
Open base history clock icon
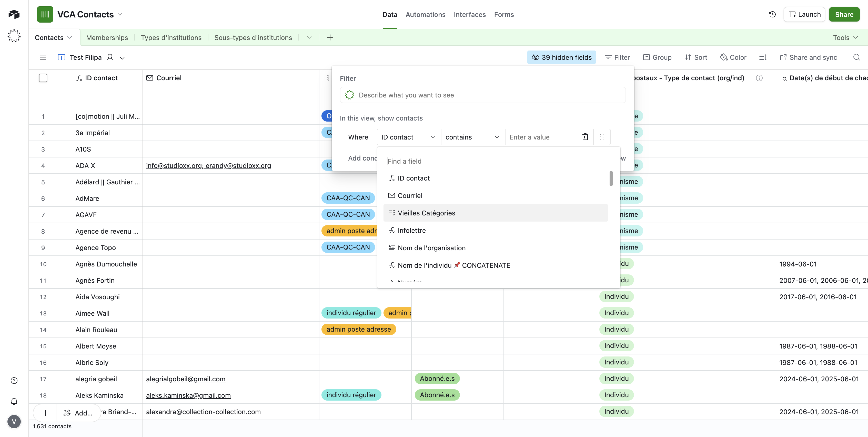click(772, 15)
